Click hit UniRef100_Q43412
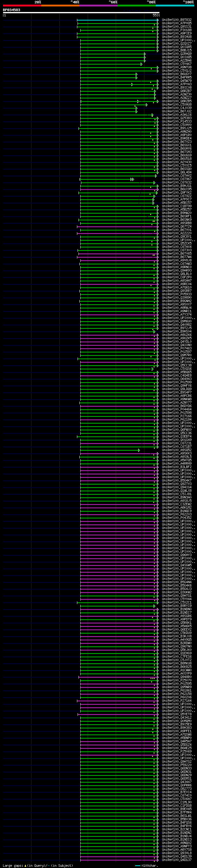This screenshot has height=868, width=197. (176, 718)
